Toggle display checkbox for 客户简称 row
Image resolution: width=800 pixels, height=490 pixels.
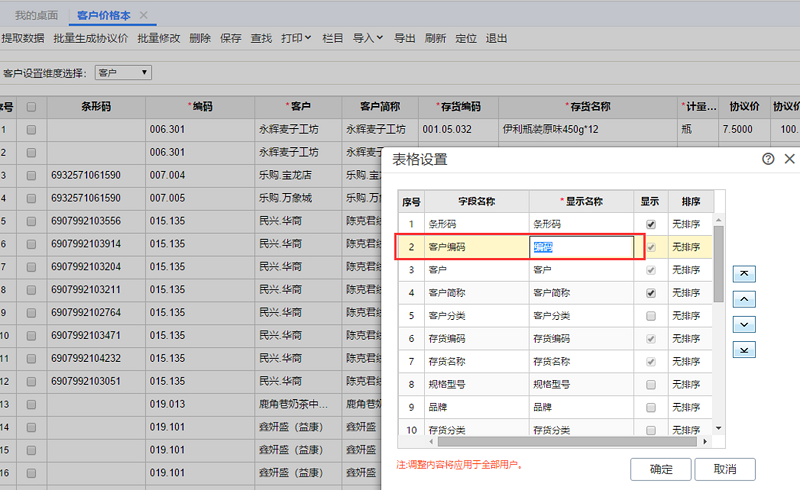(651, 293)
